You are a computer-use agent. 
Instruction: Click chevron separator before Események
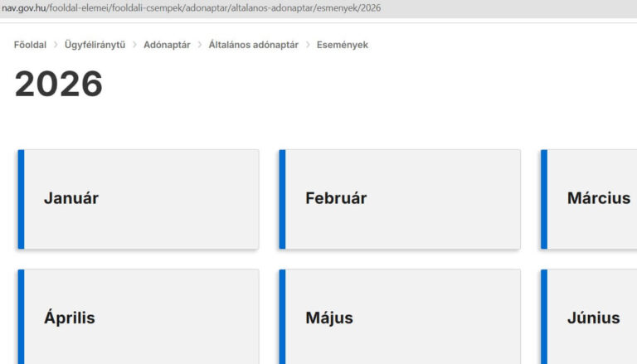pyautogui.click(x=308, y=45)
